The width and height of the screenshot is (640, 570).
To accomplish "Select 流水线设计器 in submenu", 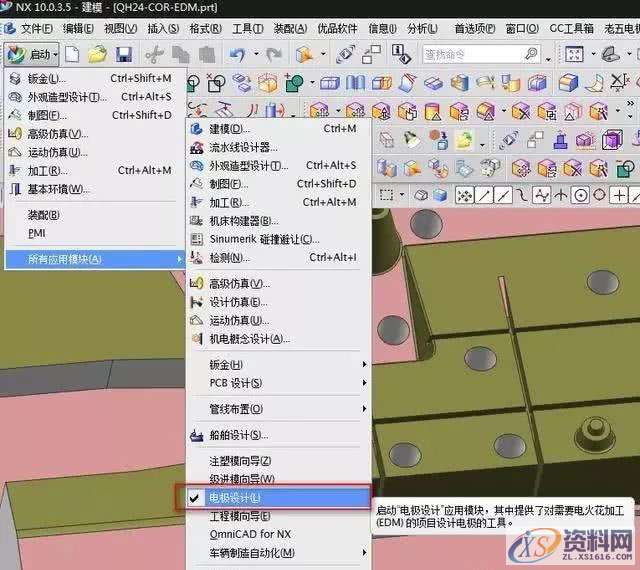I will (278, 147).
